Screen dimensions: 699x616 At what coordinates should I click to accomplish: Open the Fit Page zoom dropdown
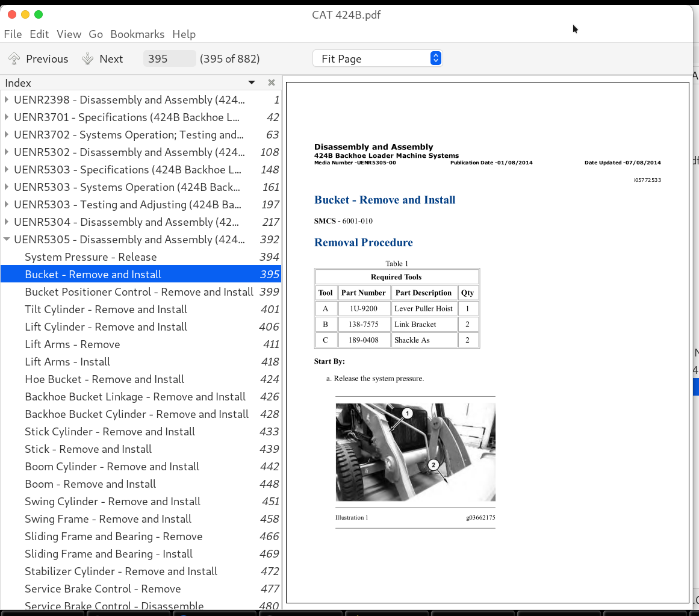pyautogui.click(x=373, y=58)
